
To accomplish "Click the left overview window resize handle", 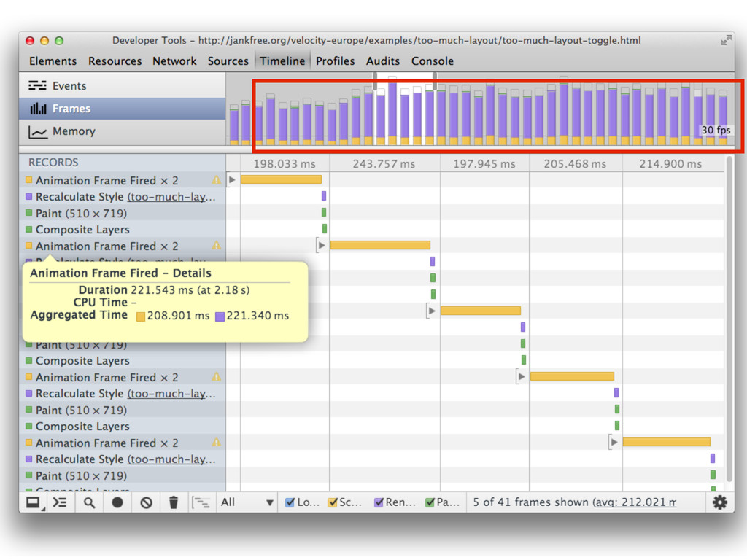I will click(376, 80).
